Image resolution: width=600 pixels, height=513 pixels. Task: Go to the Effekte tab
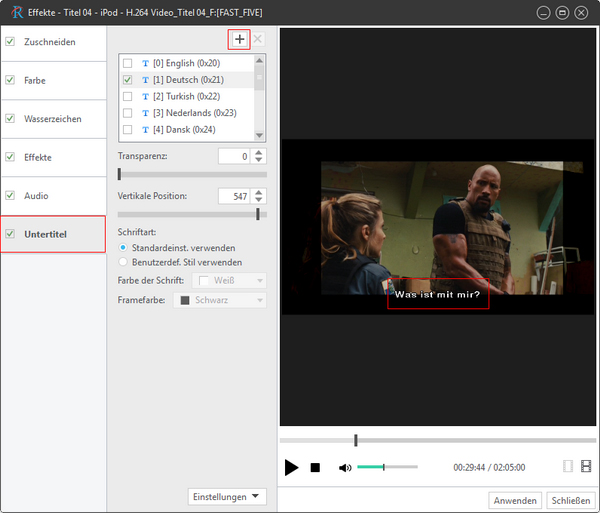(54, 157)
